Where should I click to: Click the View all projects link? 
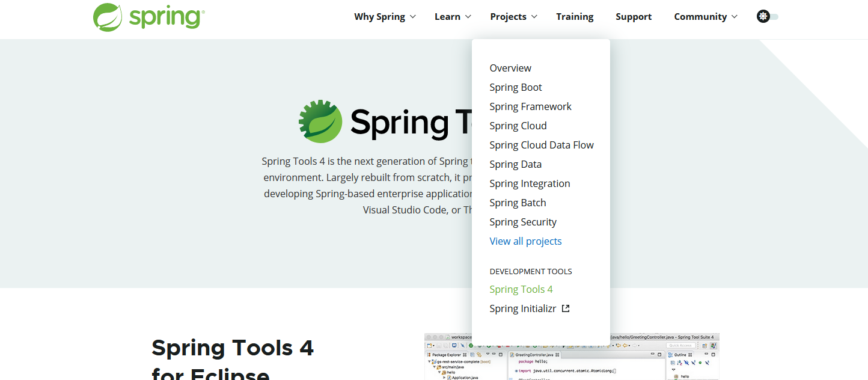[525, 241]
